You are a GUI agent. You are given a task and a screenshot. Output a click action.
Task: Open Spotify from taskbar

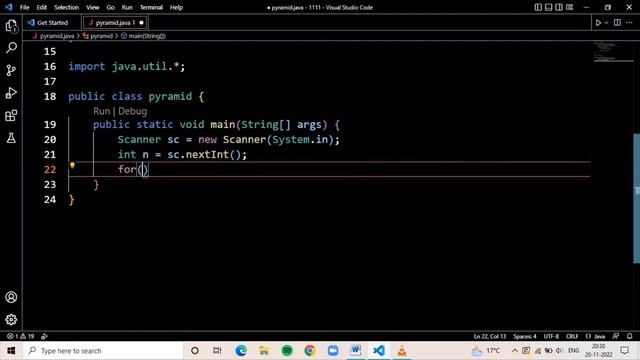[x=287, y=351]
